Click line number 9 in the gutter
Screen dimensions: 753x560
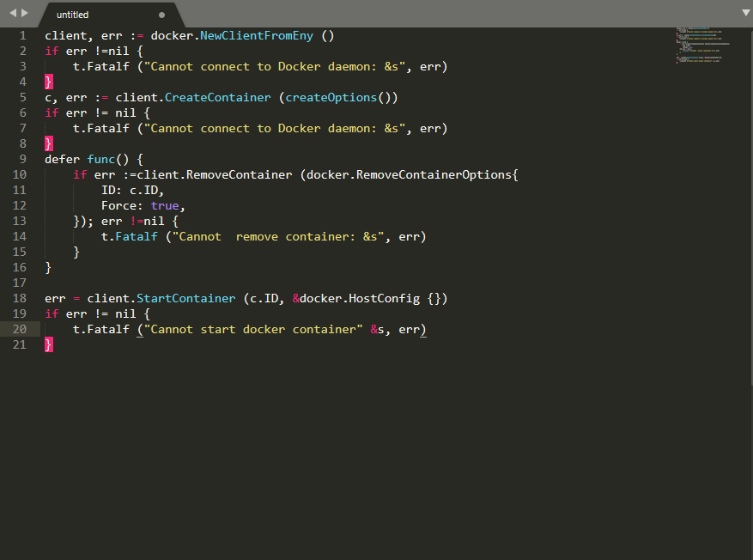point(22,159)
